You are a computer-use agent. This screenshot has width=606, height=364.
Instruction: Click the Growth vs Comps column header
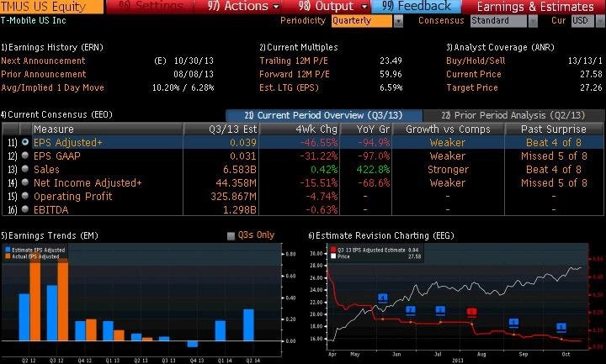coord(448,129)
